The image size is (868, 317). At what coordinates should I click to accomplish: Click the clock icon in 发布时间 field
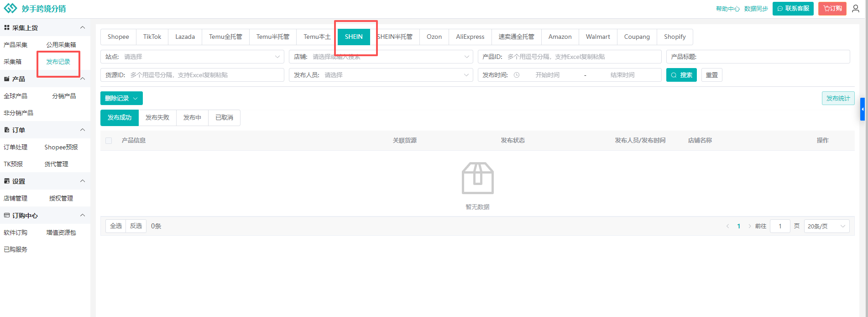point(517,75)
